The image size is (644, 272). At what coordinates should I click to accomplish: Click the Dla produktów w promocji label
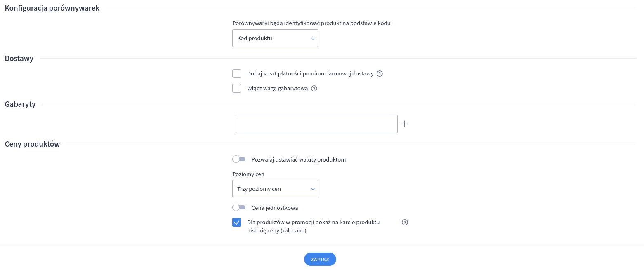pos(313,227)
